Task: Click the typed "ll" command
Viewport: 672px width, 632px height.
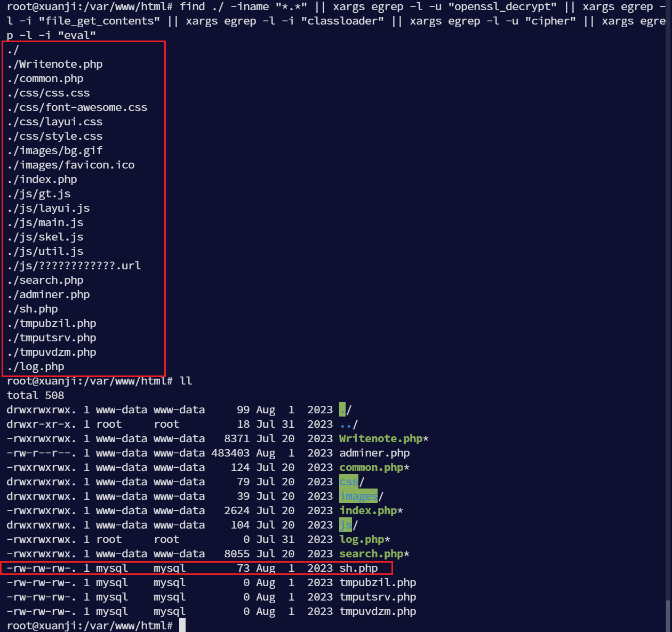Action: point(186,381)
